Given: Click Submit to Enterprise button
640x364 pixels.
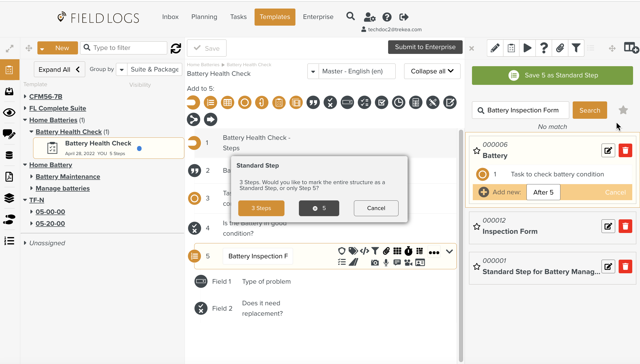Looking at the screenshot, I should [x=425, y=47].
